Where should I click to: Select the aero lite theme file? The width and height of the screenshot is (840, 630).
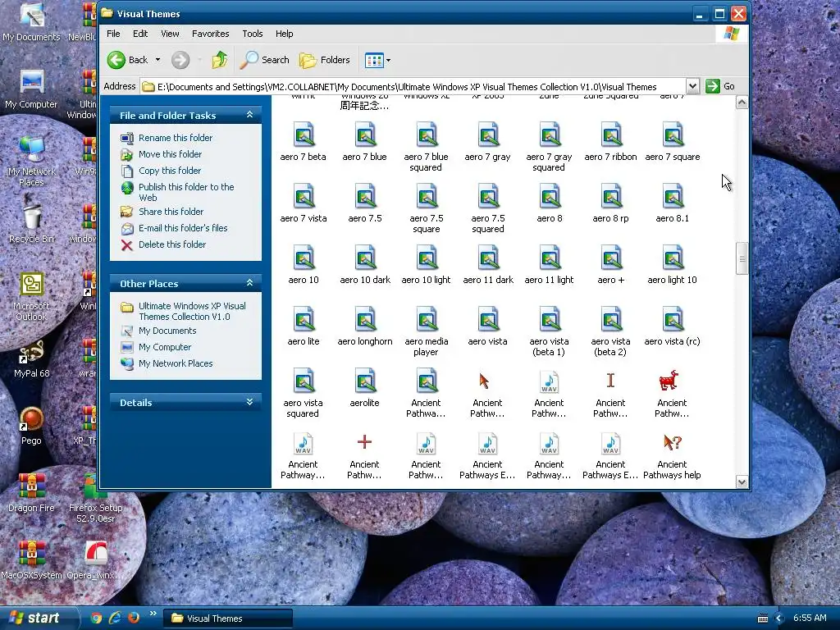[x=304, y=326]
